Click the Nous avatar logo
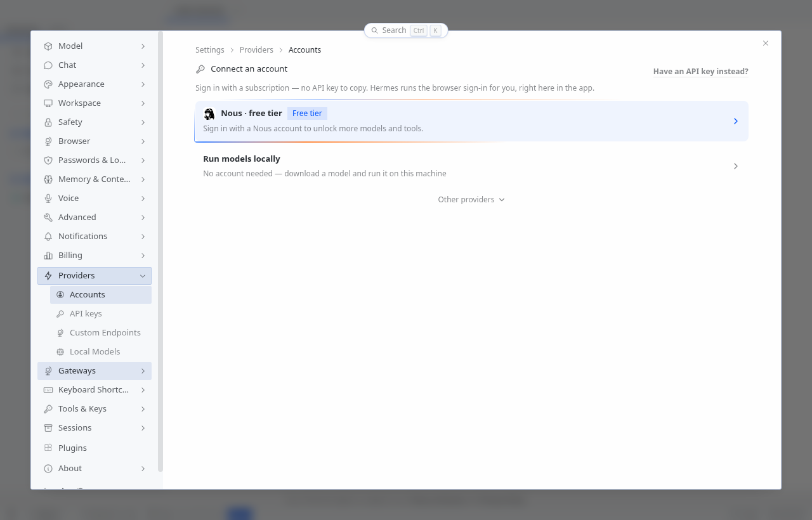The image size is (812, 520). 209,114
